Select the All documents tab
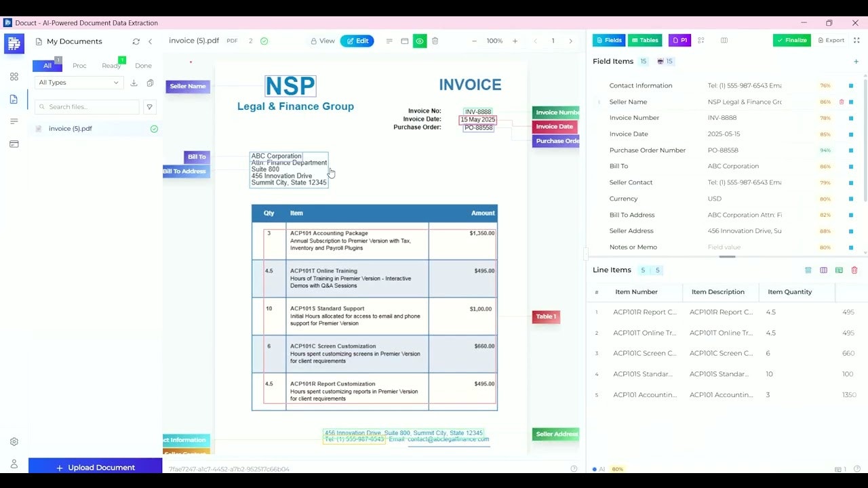The image size is (868, 488). [47, 66]
